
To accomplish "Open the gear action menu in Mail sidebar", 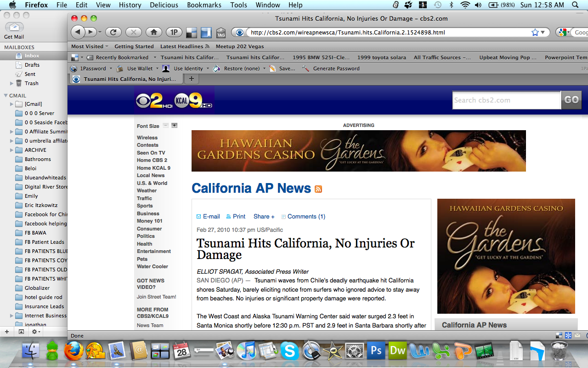I will [36, 332].
